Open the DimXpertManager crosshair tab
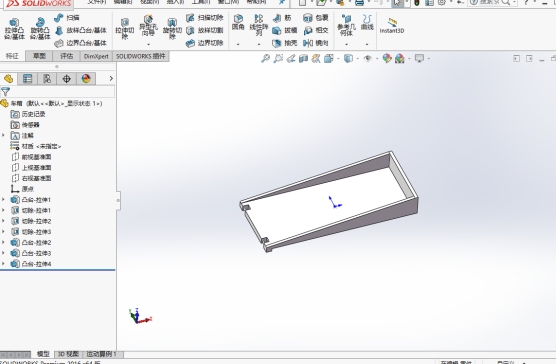The image size is (556, 364). point(66,78)
